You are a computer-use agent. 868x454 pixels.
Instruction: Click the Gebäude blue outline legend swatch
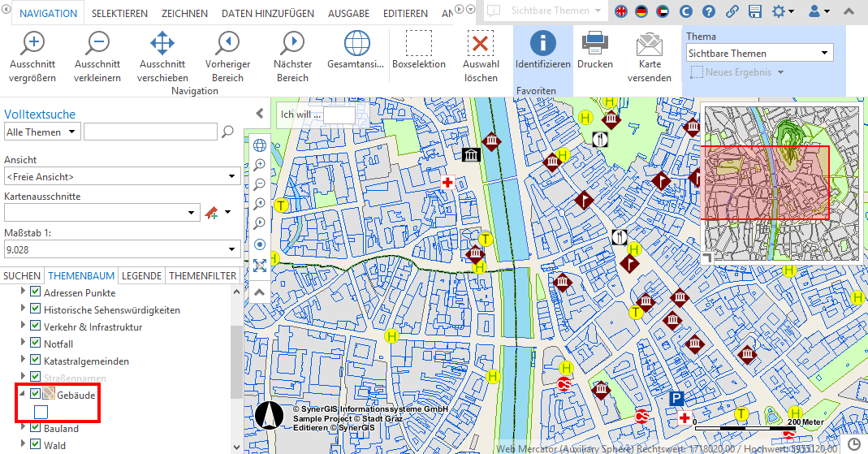(41, 412)
